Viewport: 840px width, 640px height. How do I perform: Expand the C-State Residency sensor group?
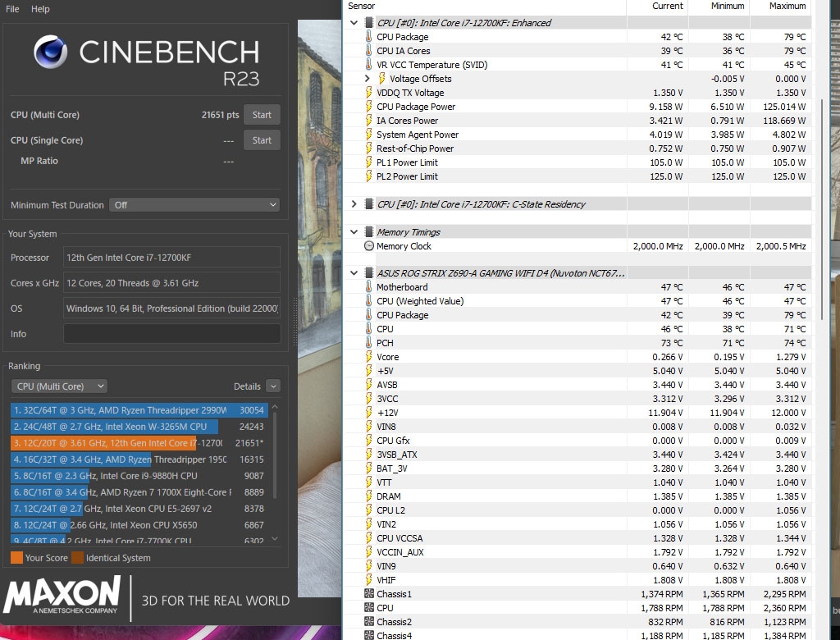coord(354,204)
